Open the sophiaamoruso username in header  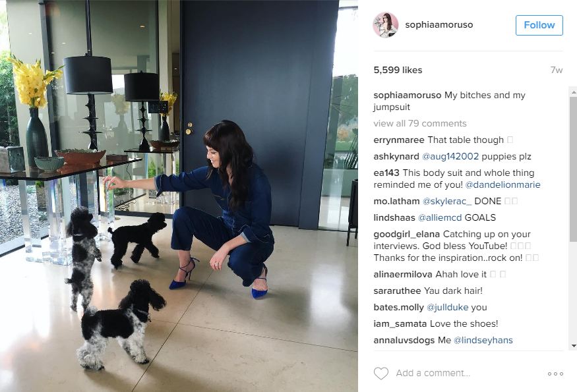(439, 24)
